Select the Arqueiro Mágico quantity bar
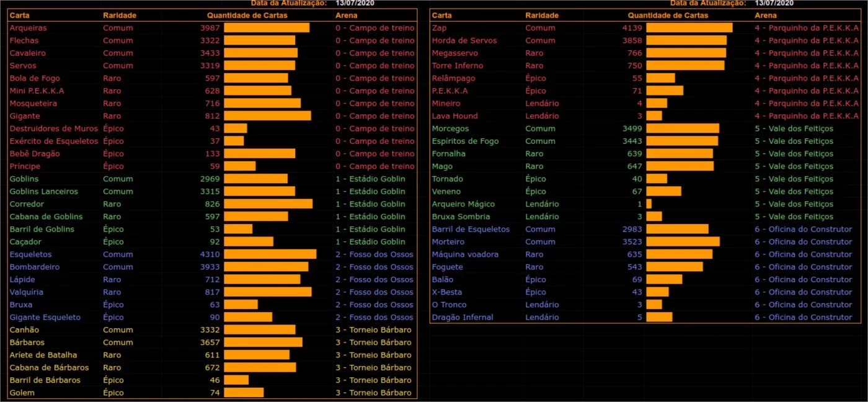 point(649,204)
